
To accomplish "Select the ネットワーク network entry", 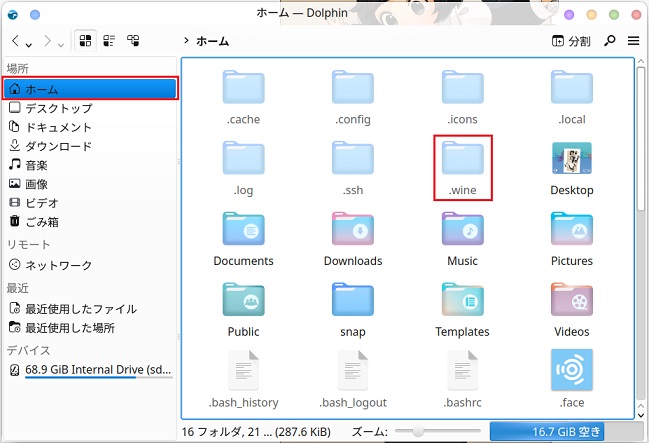I will pos(58,265).
